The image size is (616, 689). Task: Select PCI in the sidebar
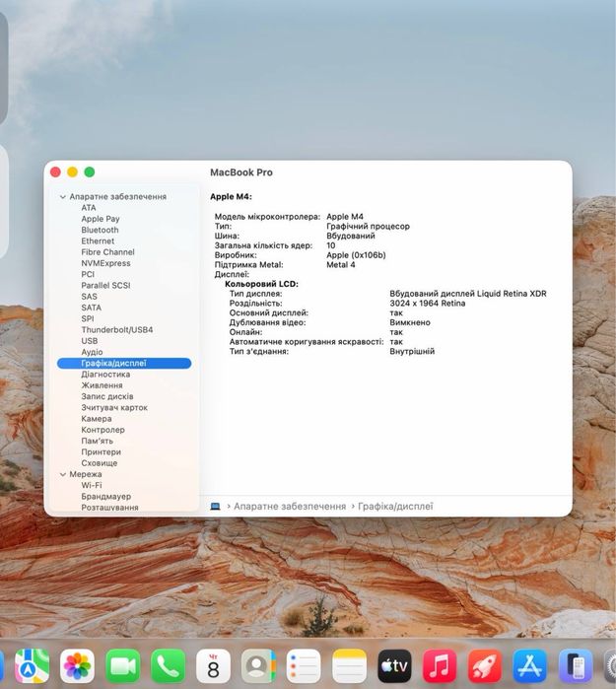click(88, 274)
